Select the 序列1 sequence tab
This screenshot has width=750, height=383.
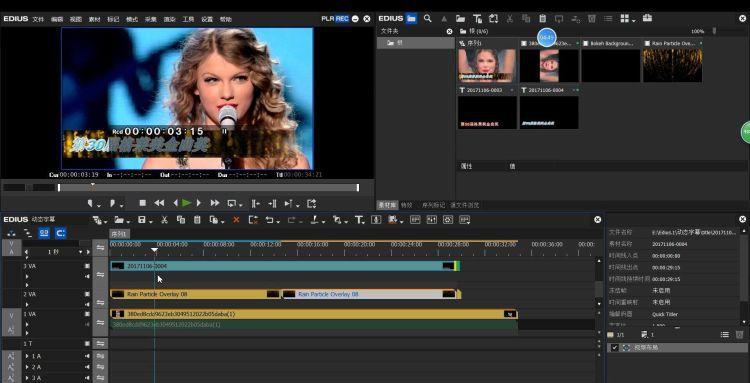tap(119, 234)
